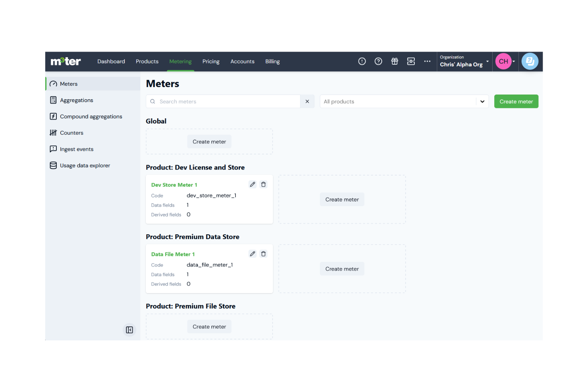Click the Global section heading

point(156,121)
